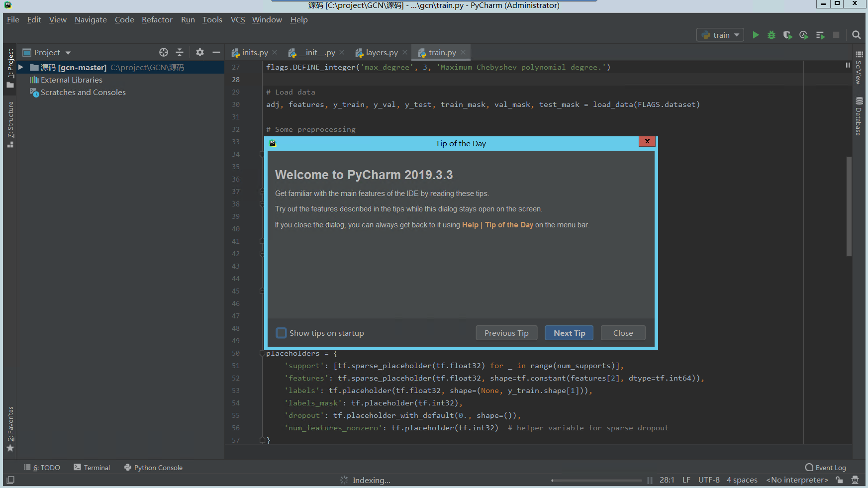Enable Show tips on startup

282,333
